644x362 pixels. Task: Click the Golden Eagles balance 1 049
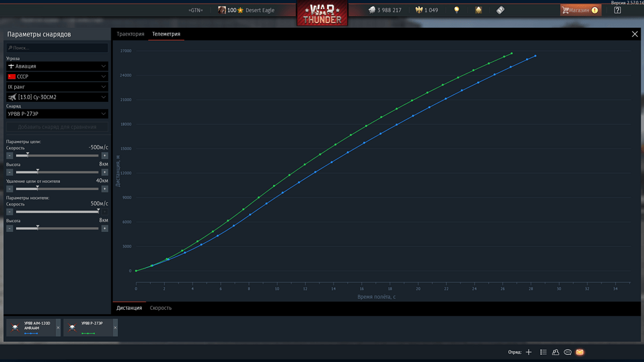pos(426,10)
